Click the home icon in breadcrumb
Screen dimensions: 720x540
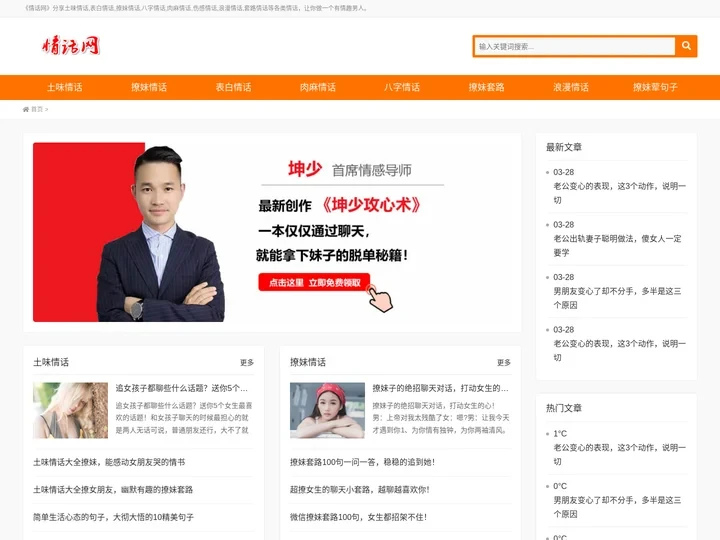[x=26, y=109]
